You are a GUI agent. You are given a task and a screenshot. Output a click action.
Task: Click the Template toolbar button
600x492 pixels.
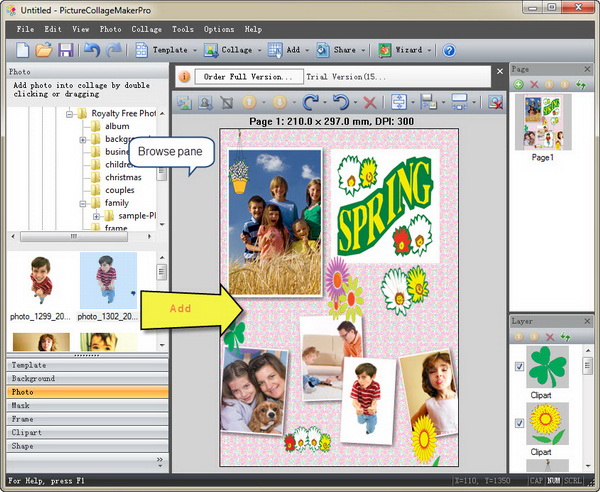[161, 50]
